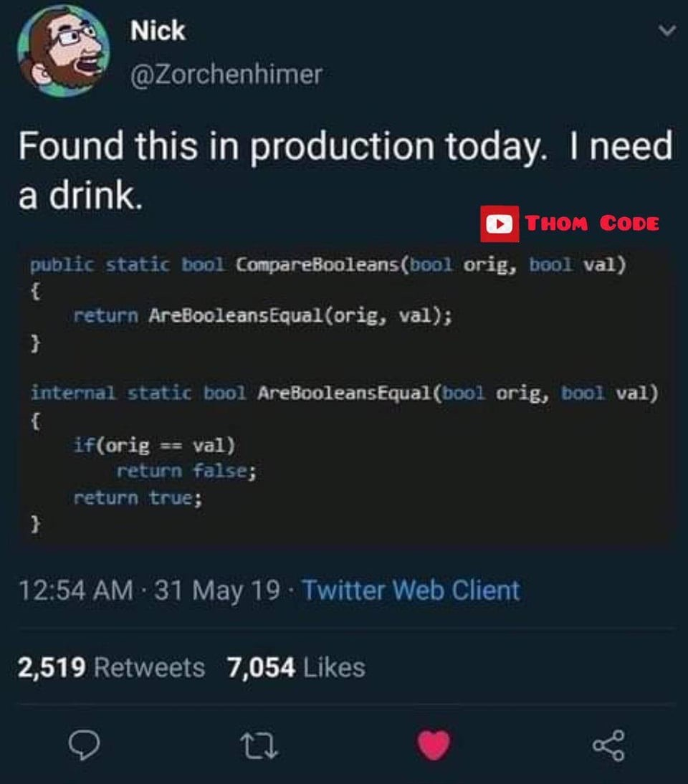Open Nick's cartoon profile avatar
The image size is (688, 784).
click(x=64, y=50)
